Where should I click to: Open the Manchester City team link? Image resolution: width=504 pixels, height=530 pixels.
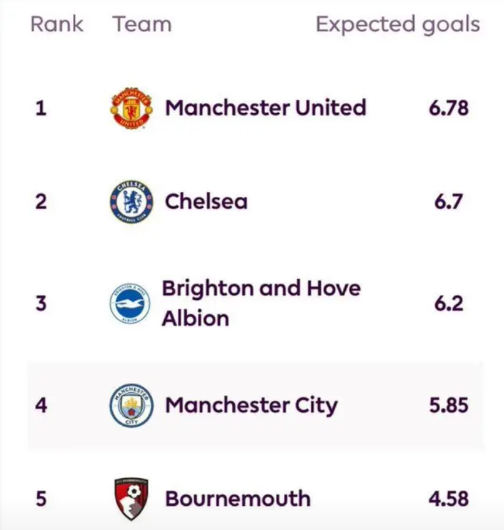(251, 406)
